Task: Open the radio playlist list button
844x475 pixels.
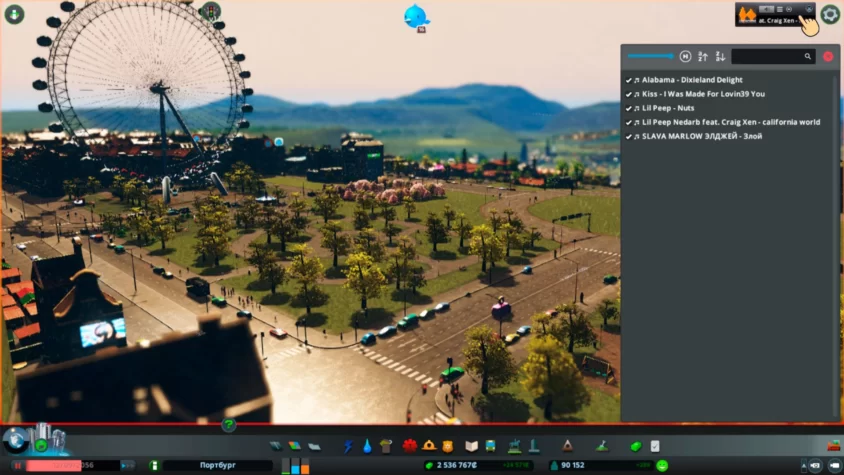Action: tap(780, 9)
